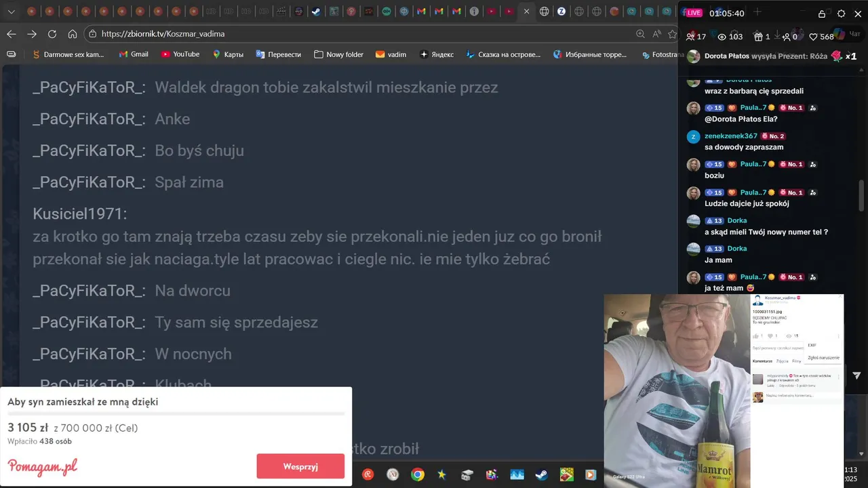Open the yellow star app in taskbar
This screenshot has width=868, height=488.
coord(442,474)
